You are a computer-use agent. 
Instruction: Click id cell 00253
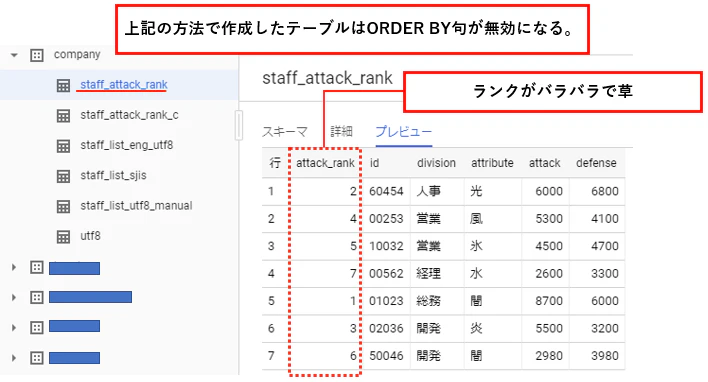pos(386,219)
